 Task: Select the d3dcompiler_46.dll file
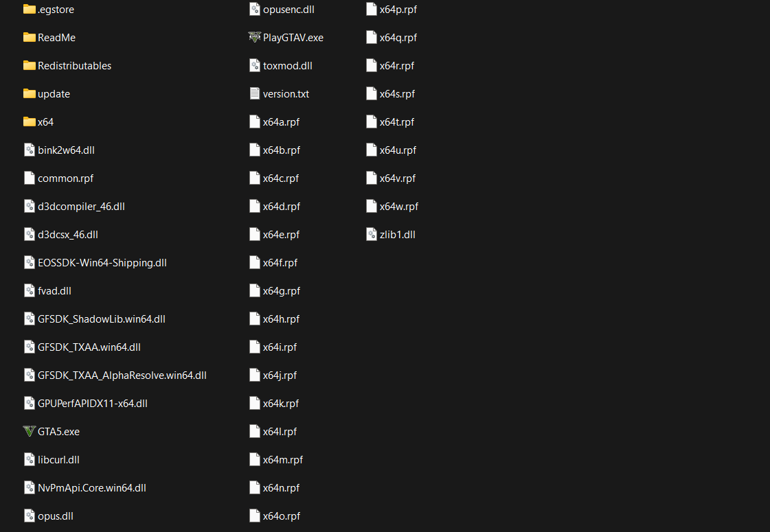point(74,207)
